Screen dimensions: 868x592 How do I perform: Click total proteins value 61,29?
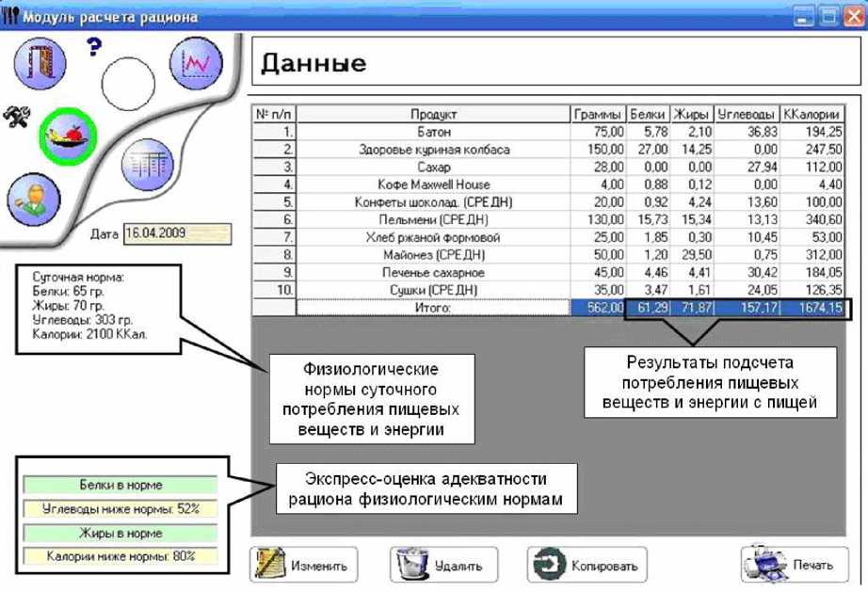pos(648,308)
